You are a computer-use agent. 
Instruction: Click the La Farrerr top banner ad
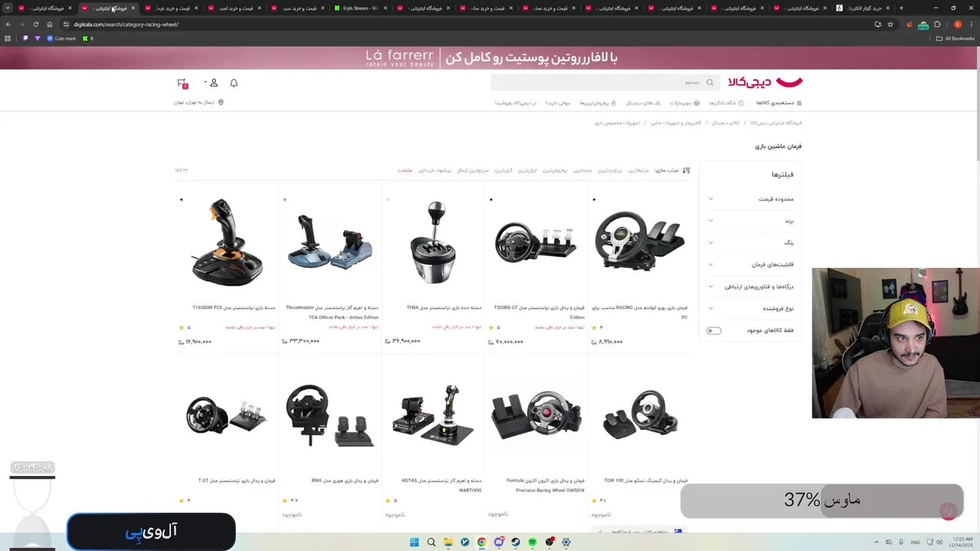pos(490,57)
